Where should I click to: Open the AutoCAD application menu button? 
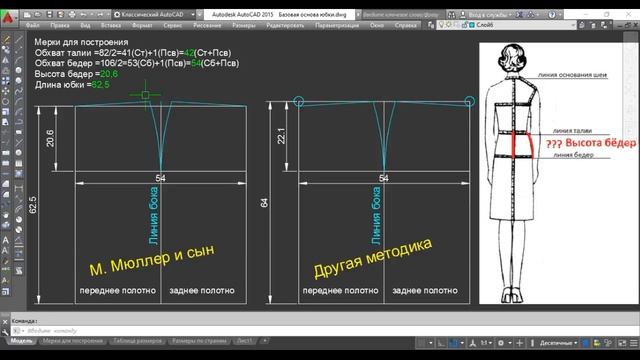click(9, 19)
